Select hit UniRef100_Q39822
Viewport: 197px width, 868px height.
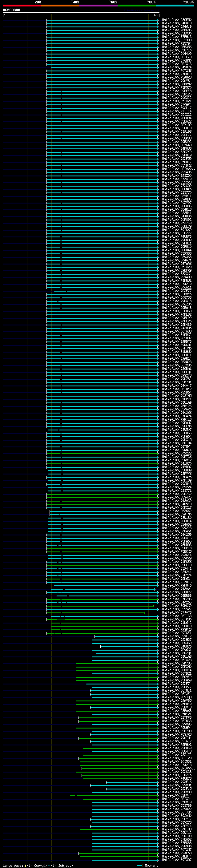[177, 809]
